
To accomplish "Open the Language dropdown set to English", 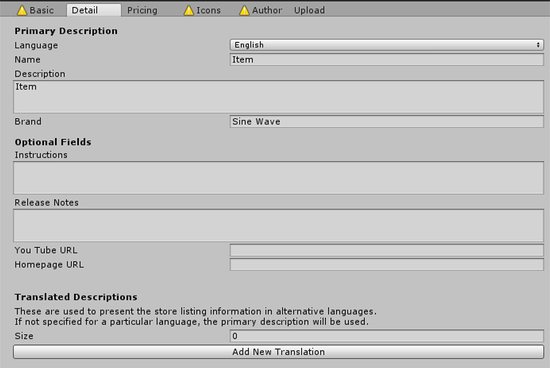I will (x=387, y=45).
